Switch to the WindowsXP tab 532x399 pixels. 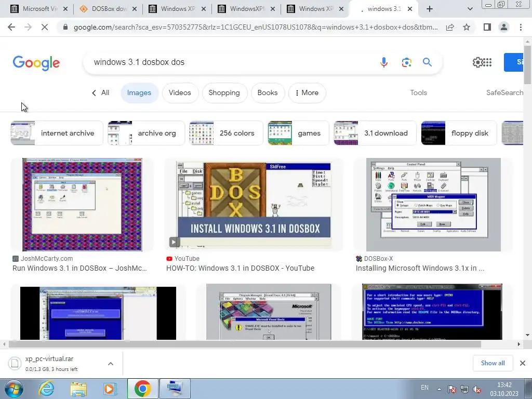click(247, 9)
